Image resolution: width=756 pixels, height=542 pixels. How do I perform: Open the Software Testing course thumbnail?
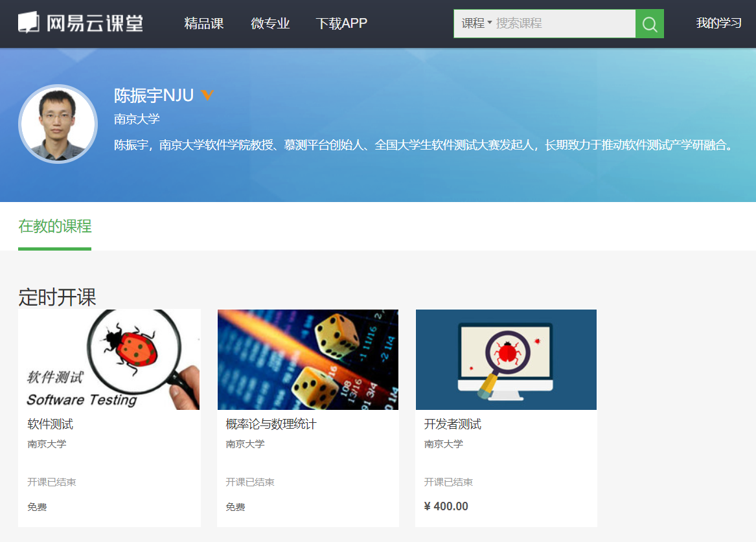109,360
